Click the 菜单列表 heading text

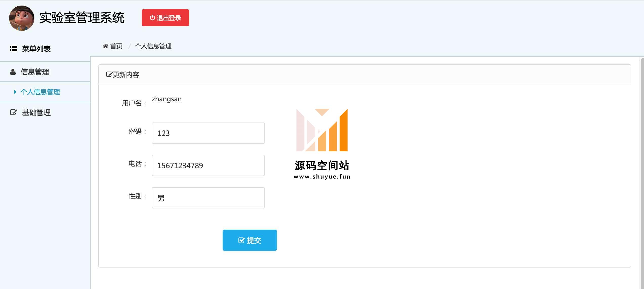pos(36,49)
